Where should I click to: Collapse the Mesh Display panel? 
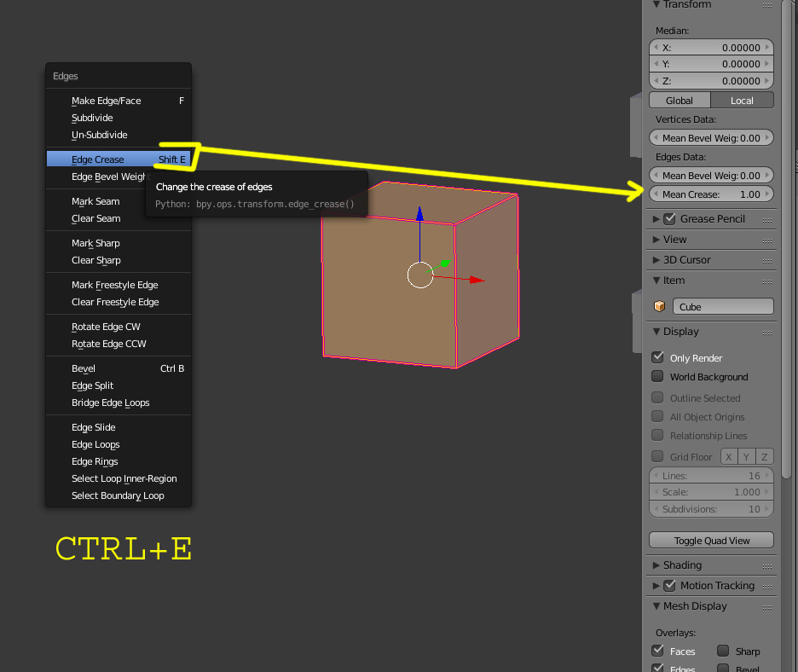pos(656,605)
